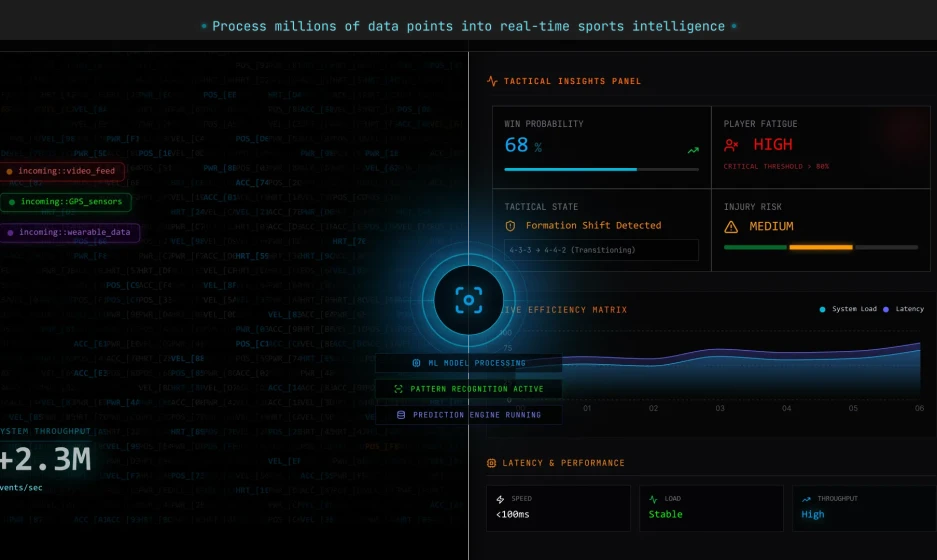Click the Load Stable card
937x560 pixels.
click(x=711, y=508)
